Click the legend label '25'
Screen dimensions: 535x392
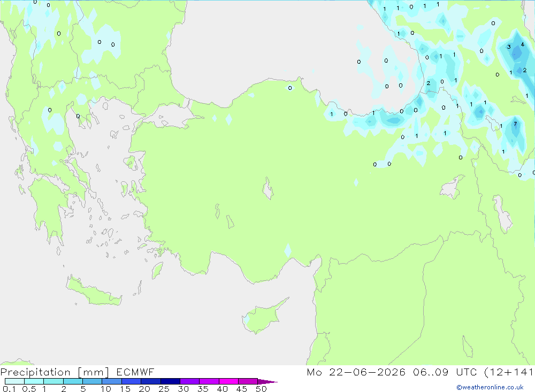(x=164, y=389)
